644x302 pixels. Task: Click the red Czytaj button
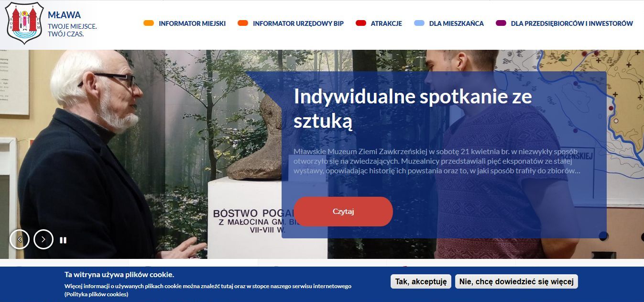pos(343,212)
